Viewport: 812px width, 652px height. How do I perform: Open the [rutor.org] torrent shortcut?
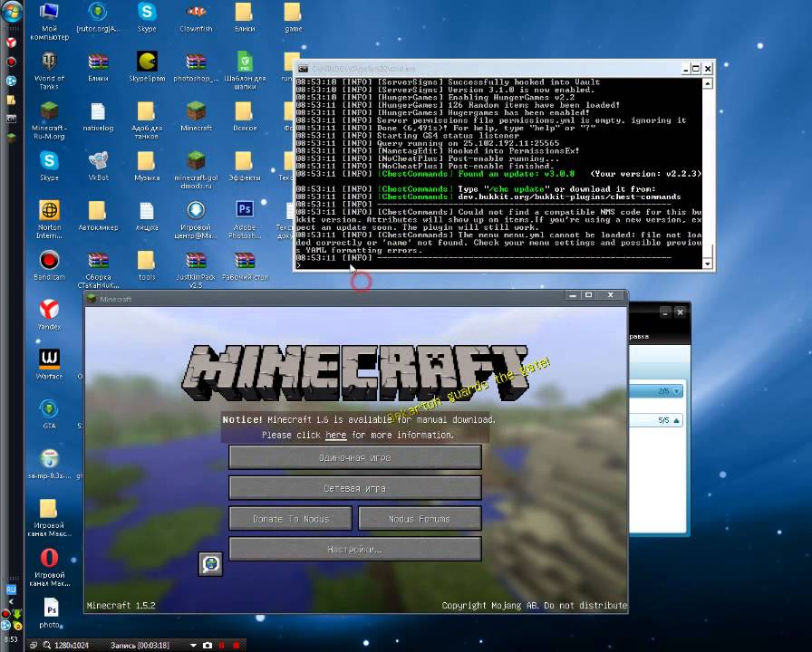coord(98,17)
